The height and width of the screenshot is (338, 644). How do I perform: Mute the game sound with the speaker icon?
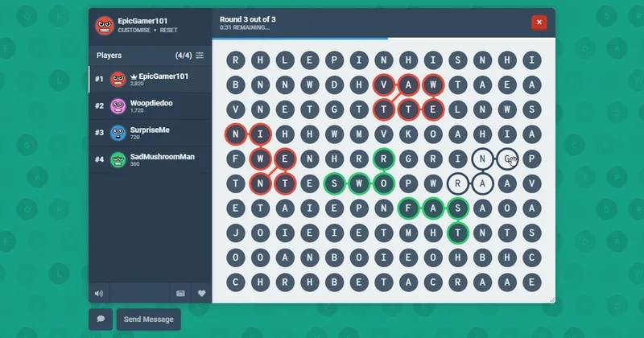[x=99, y=293]
